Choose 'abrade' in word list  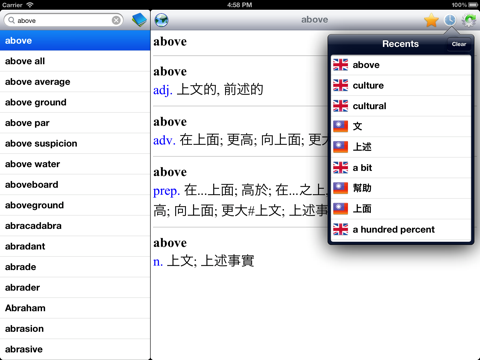75,267
